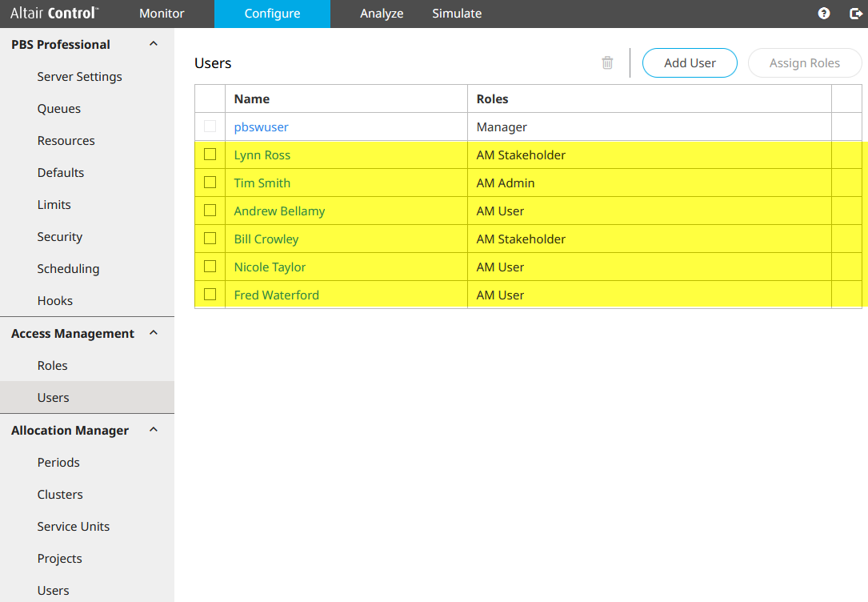The image size is (868, 602).
Task: Open the Lynn Ross user link
Action: click(x=262, y=155)
